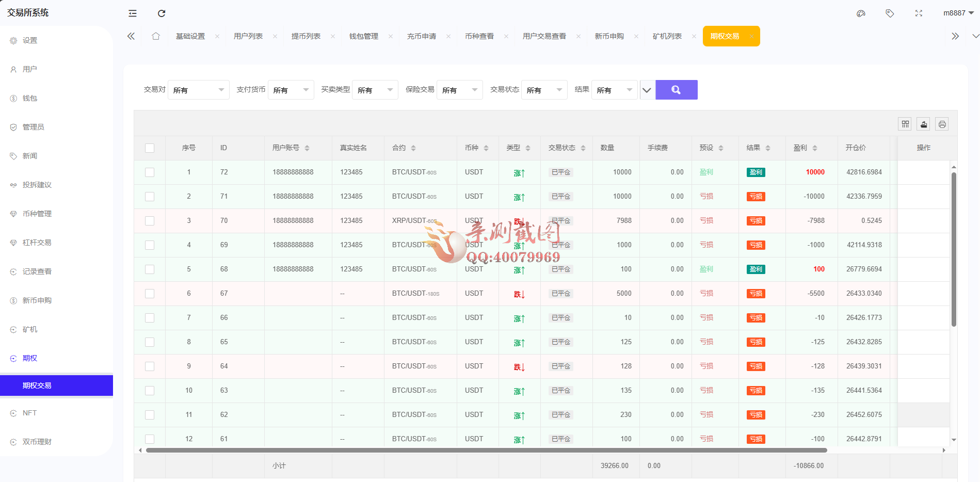Click the refresh page icon
Screen dimensions: 980x482
(x=162, y=13)
